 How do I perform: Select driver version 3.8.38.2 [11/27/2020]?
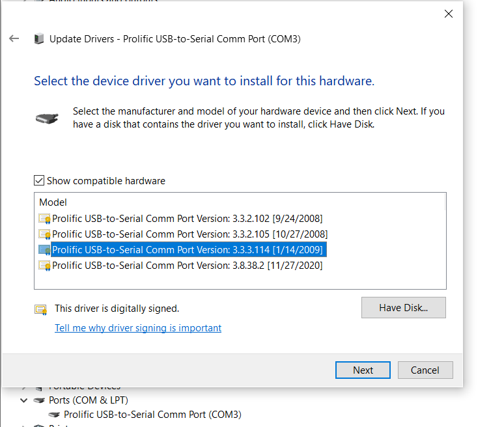188,266
